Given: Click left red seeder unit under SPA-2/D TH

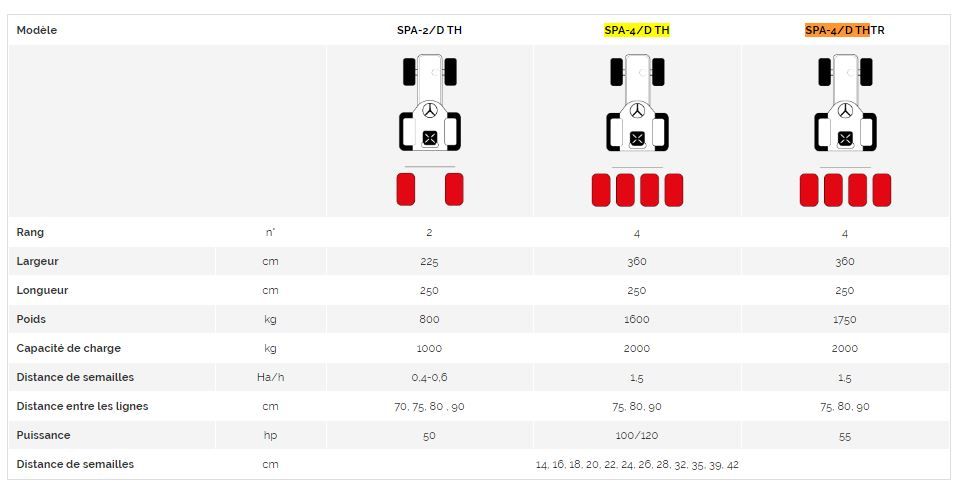Looking at the screenshot, I should click(x=406, y=189).
